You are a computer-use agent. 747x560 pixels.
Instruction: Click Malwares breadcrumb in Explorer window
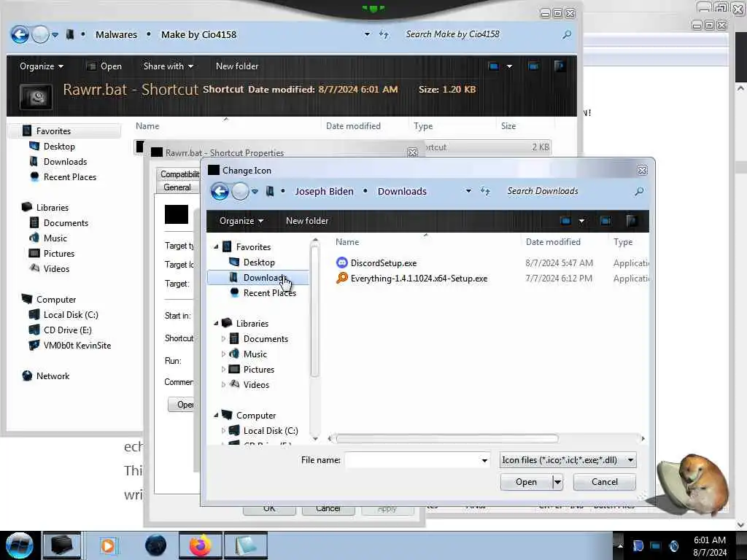[x=116, y=34]
